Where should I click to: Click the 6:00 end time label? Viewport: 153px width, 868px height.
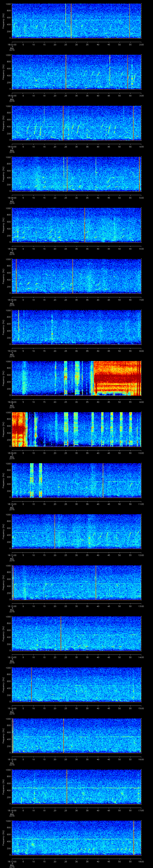coord(141,249)
